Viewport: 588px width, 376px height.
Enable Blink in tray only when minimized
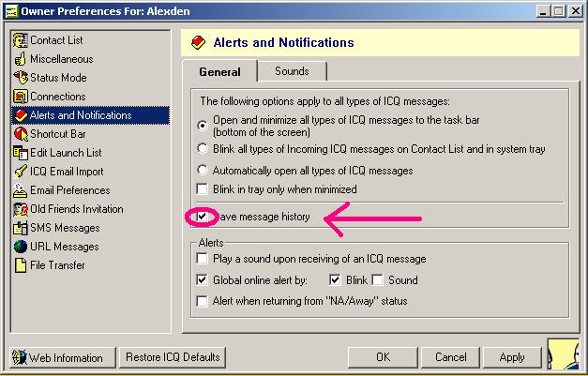203,188
